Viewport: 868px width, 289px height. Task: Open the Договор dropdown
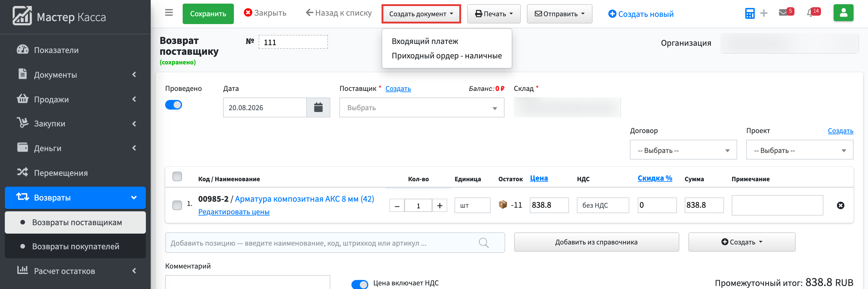click(683, 150)
